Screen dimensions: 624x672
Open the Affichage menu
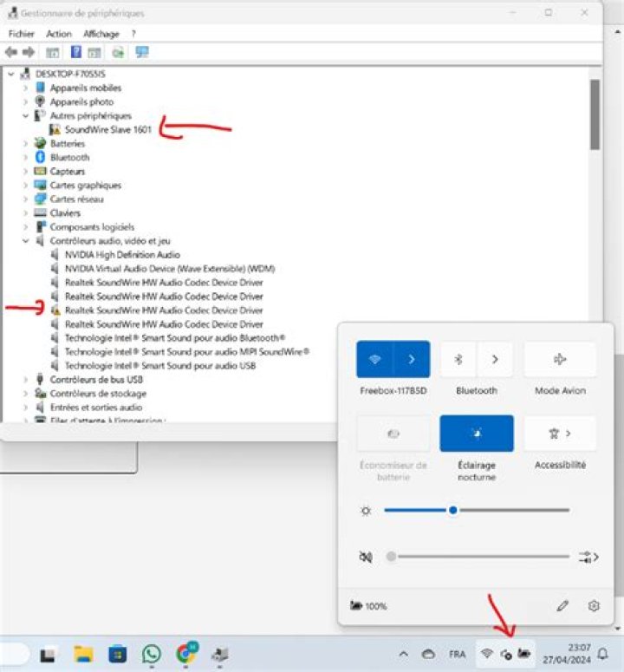pos(101,34)
